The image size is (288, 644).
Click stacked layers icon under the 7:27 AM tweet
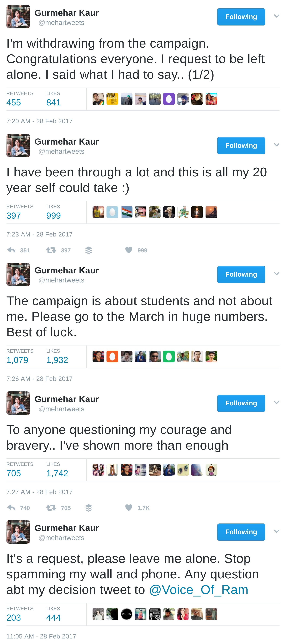coord(89,508)
